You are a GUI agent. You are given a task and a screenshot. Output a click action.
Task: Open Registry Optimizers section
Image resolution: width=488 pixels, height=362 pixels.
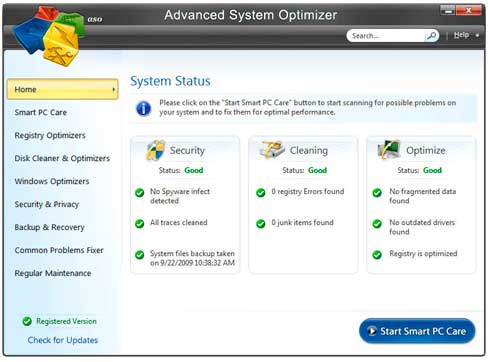pyautogui.click(x=50, y=135)
